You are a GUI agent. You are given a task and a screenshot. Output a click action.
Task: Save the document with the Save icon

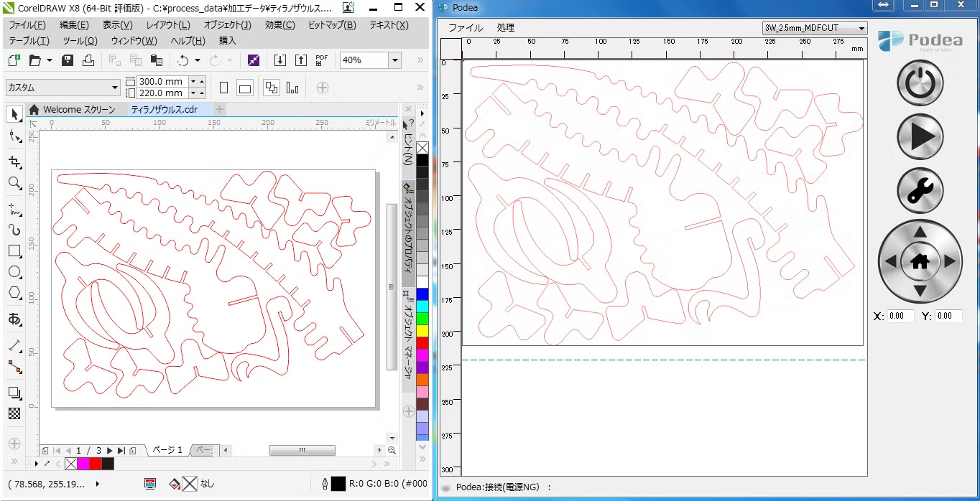(67, 60)
